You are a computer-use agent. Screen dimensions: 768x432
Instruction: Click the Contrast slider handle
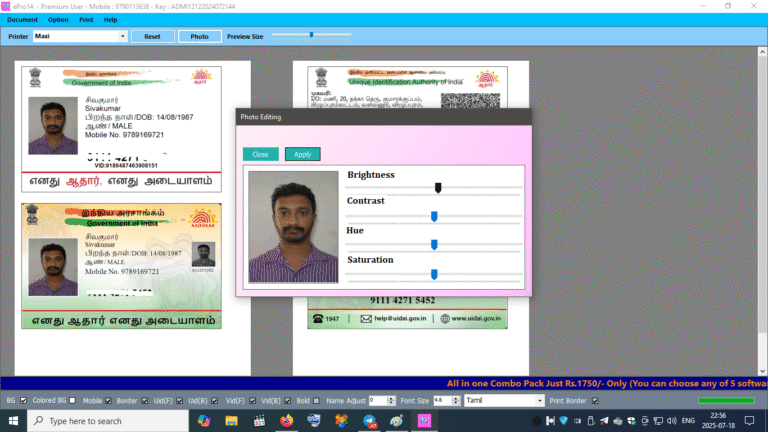point(434,216)
